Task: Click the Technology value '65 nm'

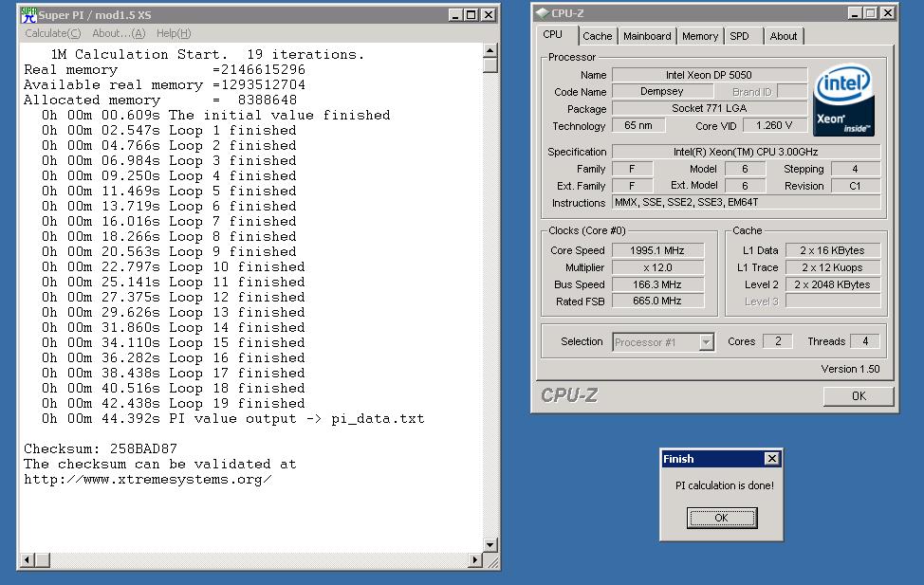Action: [638, 125]
